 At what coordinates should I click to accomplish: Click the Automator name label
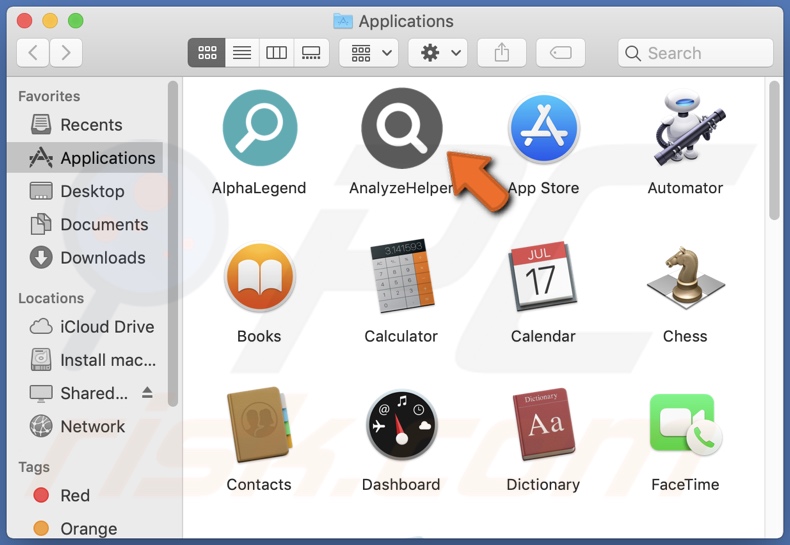[685, 188]
